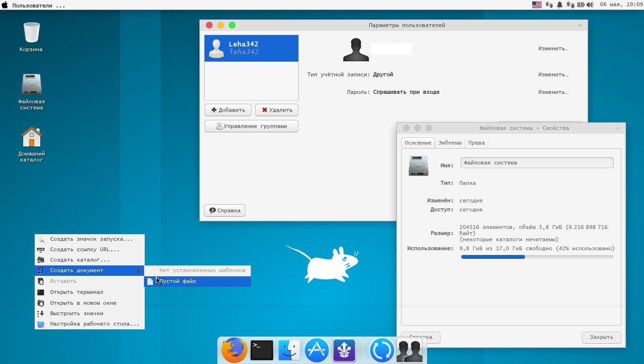Launch Terminal from the dock
Viewport: 644px width, 364px height.
[x=261, y=350]
